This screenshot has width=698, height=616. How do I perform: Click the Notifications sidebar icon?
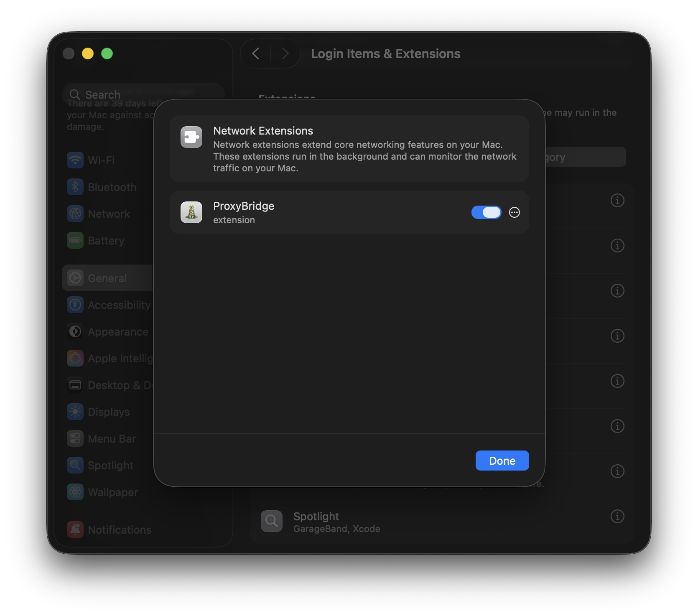pyautogui.click(x=75, y=529)
